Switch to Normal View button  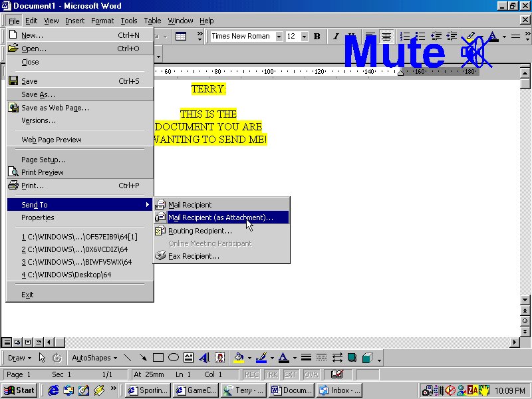click(x=7, y=342)
